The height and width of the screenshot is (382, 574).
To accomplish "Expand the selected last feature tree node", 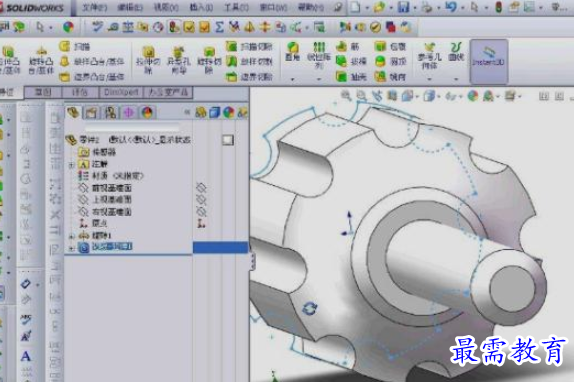I will coord(72,248).
